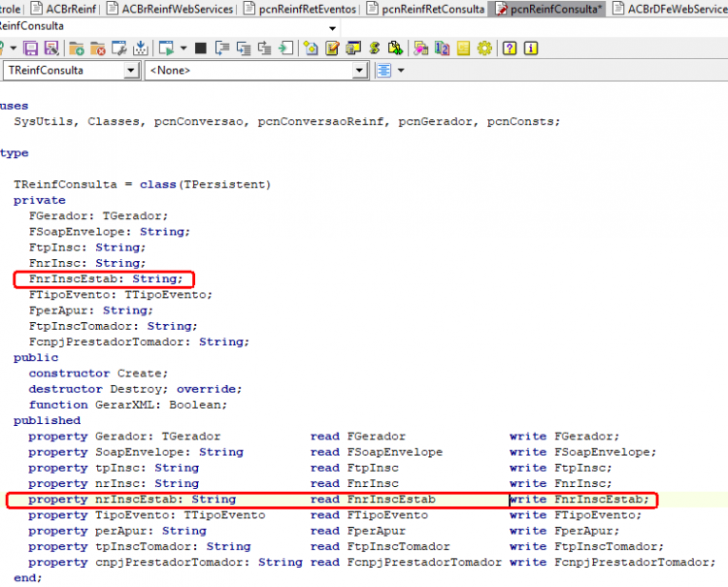Click the Step Over debug icon
The image size is (728, 587).
pyautogui.click(x=244, y=49)
